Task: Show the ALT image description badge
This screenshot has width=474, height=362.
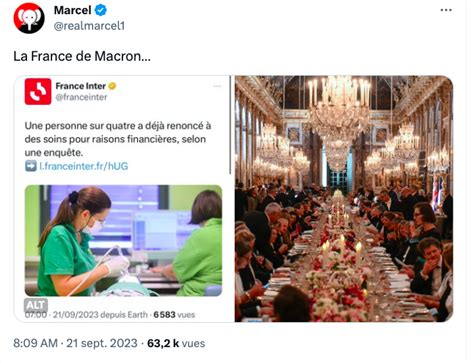Action: (x=36, y=304)
